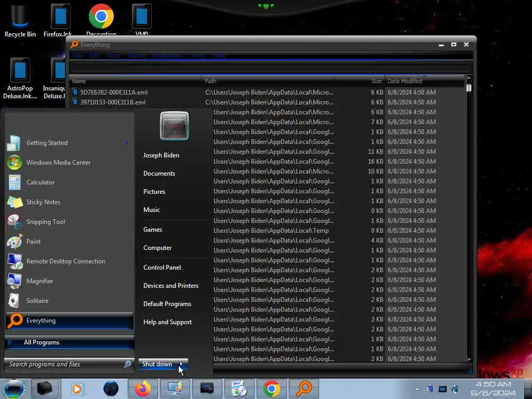The height and width of the screenshot is (399, 532).
Task: Launch Solitaire from the start menu
Action: tap(68, 301)
